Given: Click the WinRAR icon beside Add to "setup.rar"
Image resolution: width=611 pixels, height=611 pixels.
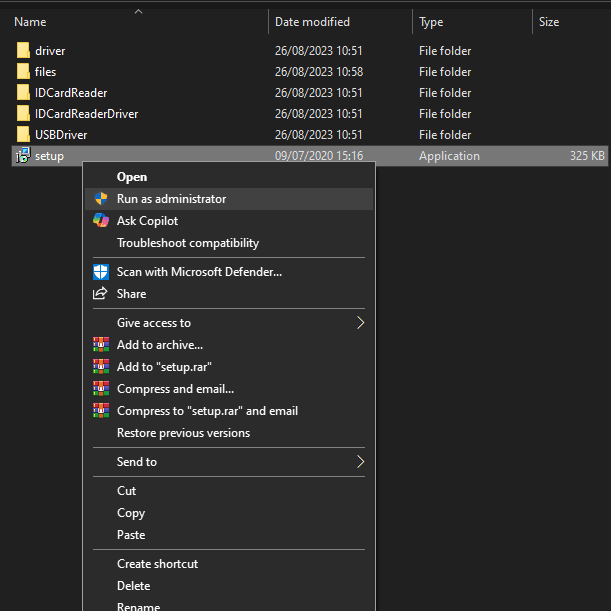Looking at the screenshot, I should coord(101,367).
